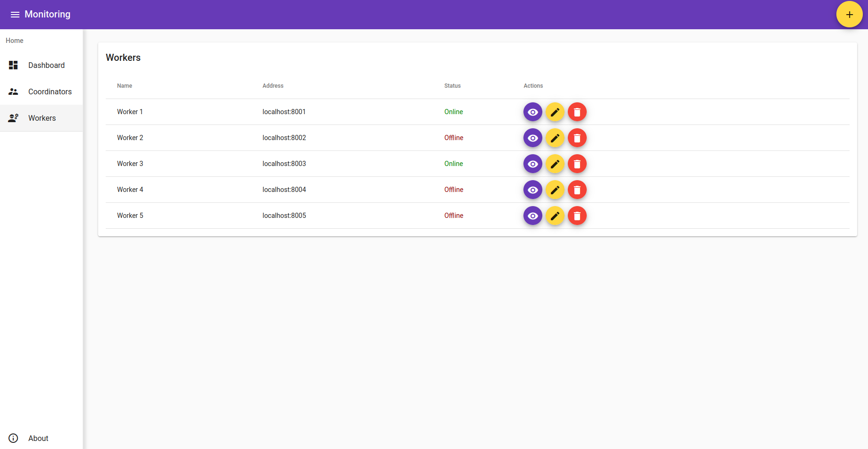Delete Worker 5 using trash icon
Screen dimensions: 868x449
(577, 216)
